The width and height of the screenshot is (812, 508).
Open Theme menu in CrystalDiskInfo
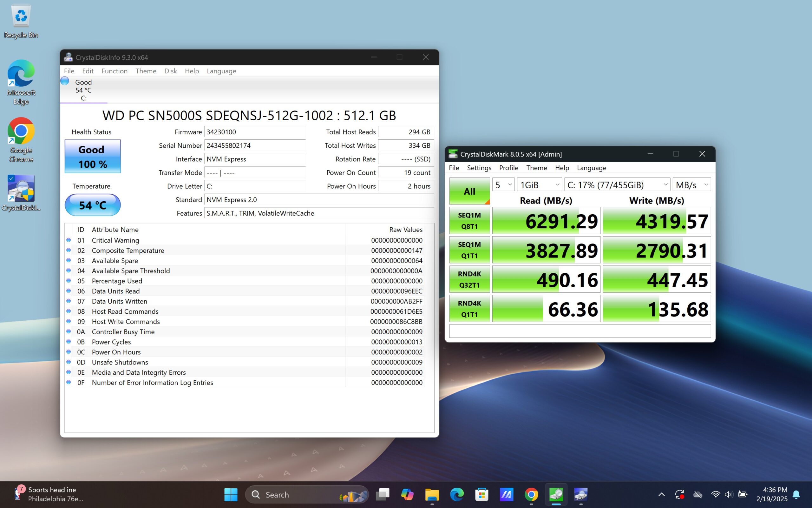(146, 71)
